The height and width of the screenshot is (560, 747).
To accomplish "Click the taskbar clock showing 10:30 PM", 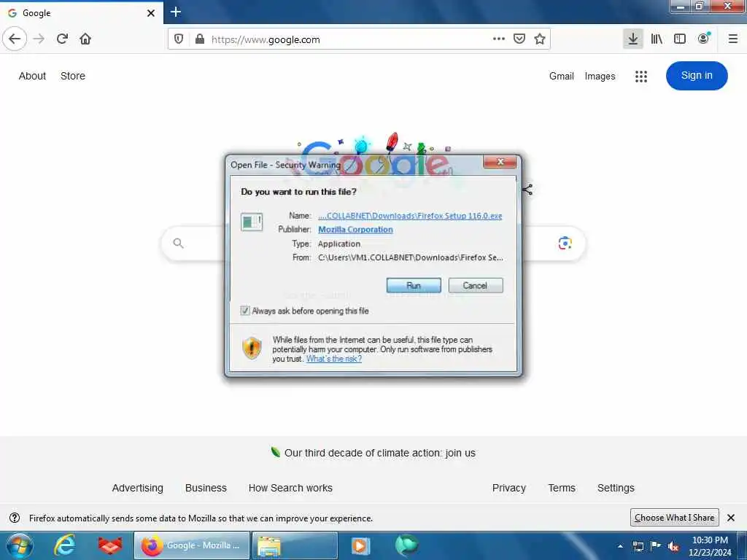I will [710, 546].
